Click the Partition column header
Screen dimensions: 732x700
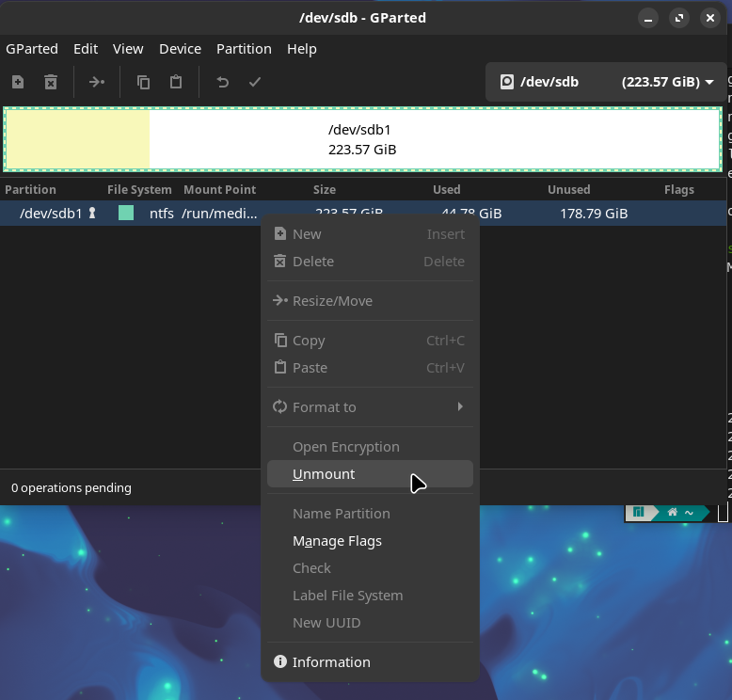pos(30,190)
